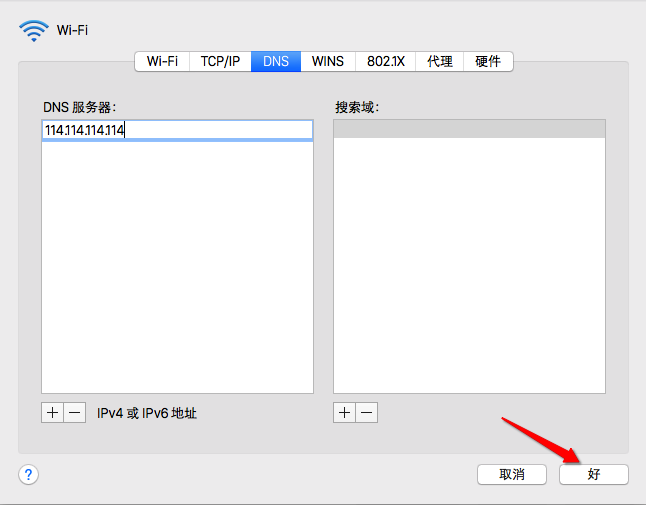Remove selected DNS server with minus button
646x505 pixels.
pos(75,413)
